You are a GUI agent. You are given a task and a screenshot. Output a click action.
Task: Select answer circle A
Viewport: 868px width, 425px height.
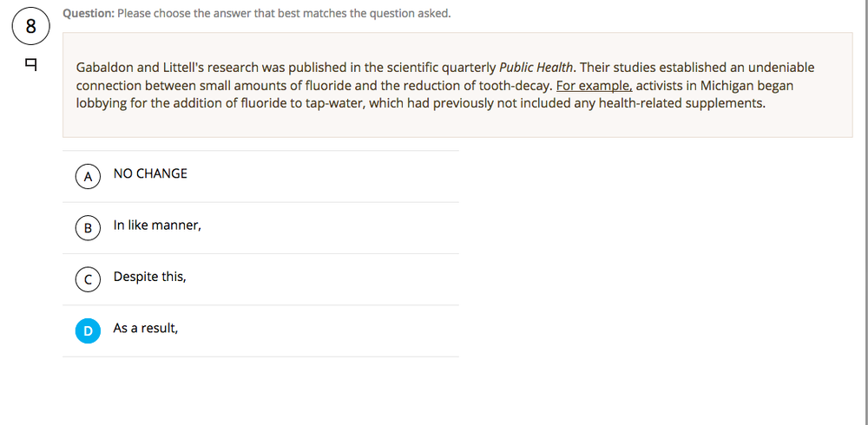coord(88,175)
